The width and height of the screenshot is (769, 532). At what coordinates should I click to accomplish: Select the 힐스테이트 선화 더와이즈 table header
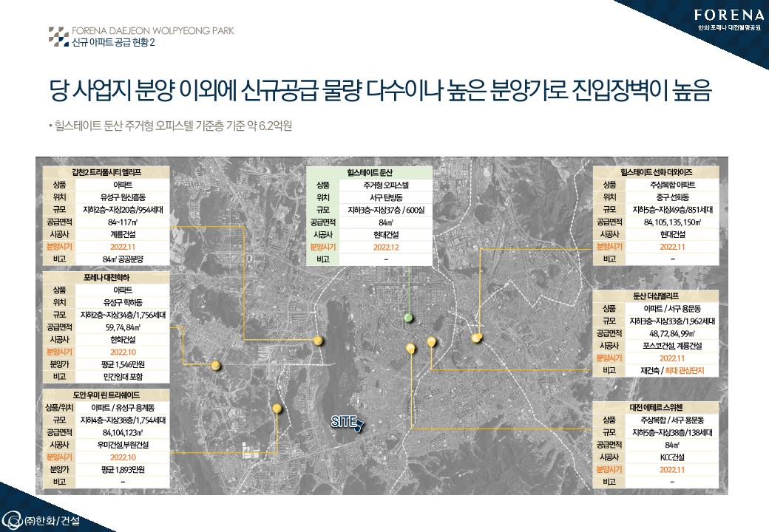(x=656, y=172)
